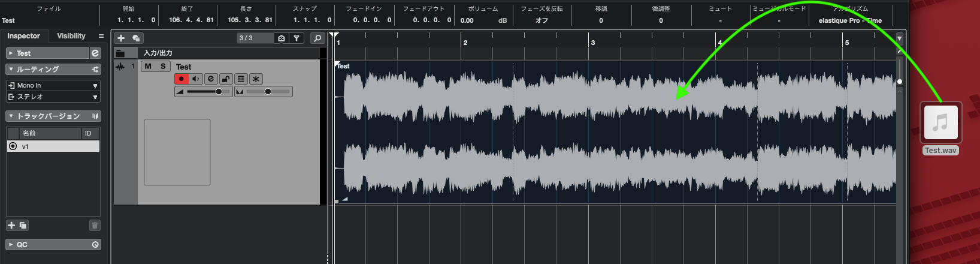Click the track filter funnel icon
The height and width of the screenshot is (264, 980).
(297, 38)
